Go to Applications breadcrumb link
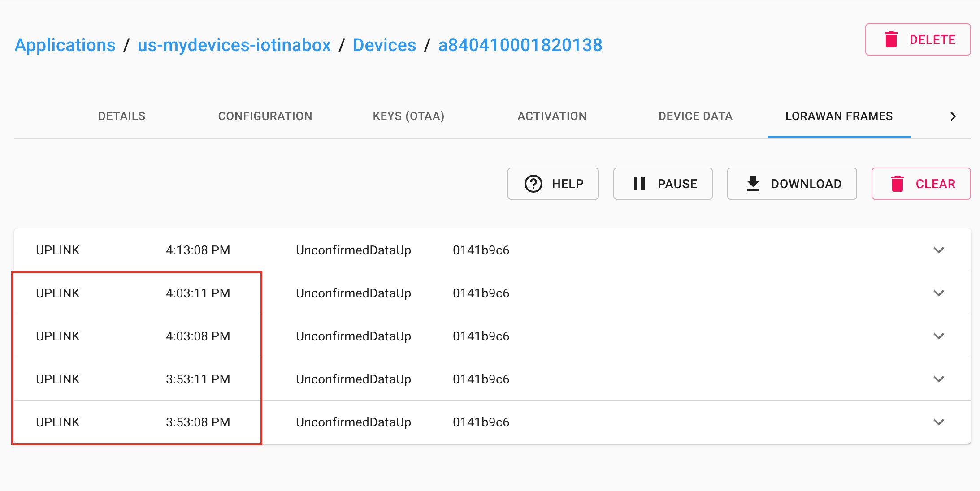The height and width of the screenshot is (491, 980). click(x=65, y=45)
